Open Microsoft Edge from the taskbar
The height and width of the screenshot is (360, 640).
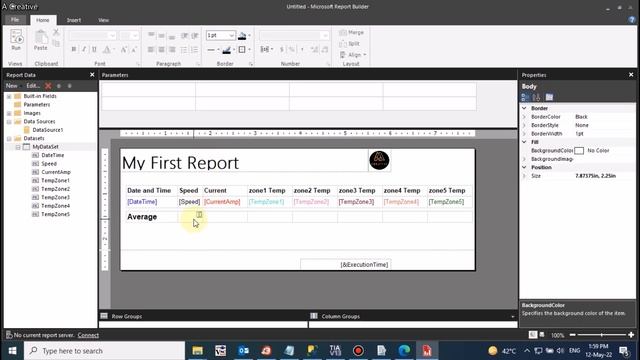click(x=404, y=351)
